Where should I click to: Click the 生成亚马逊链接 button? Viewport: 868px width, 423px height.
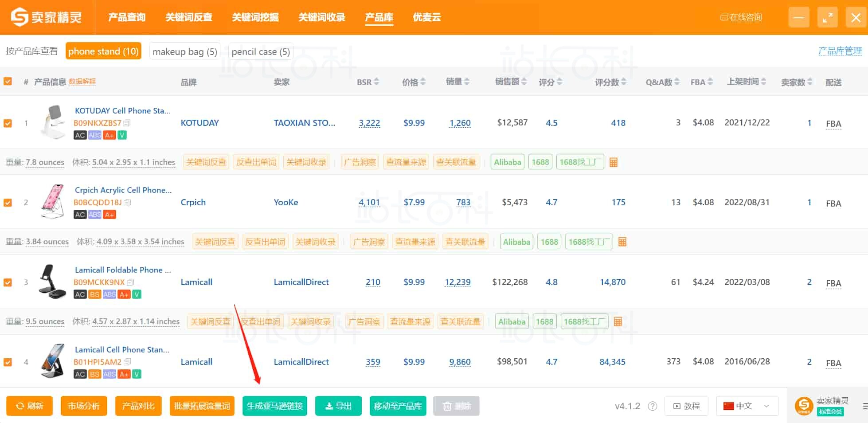coord(275,406)
